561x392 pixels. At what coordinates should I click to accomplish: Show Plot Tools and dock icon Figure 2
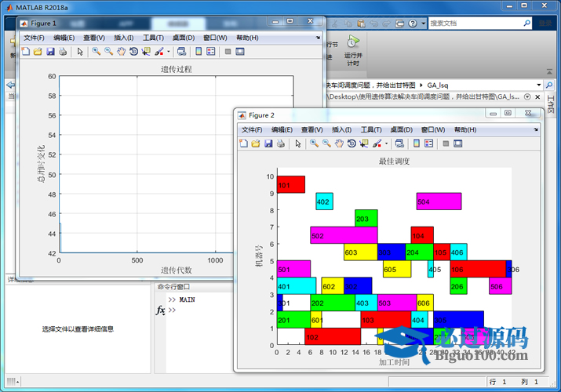click(x=458, y=143)
